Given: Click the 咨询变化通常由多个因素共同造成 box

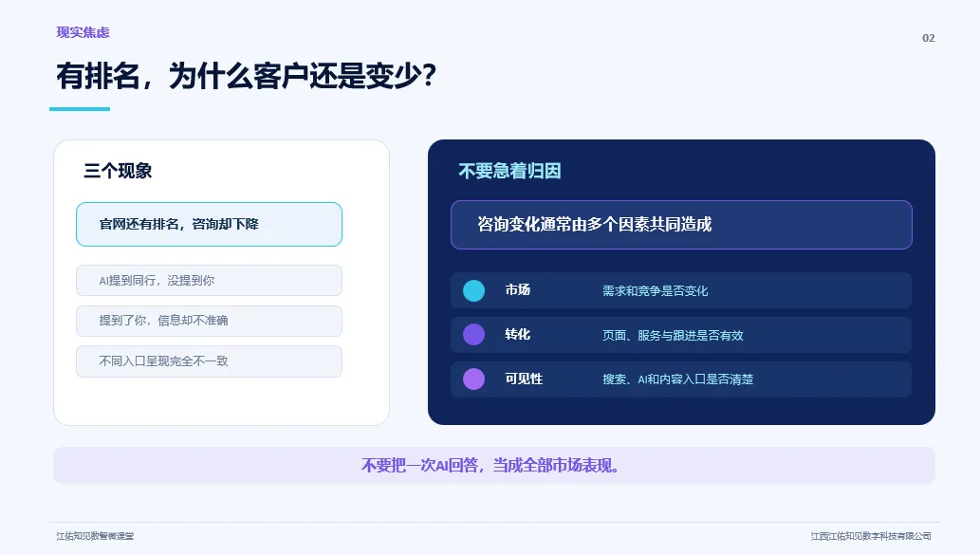Looking at the screenshot, I should (x=681, y=225).
